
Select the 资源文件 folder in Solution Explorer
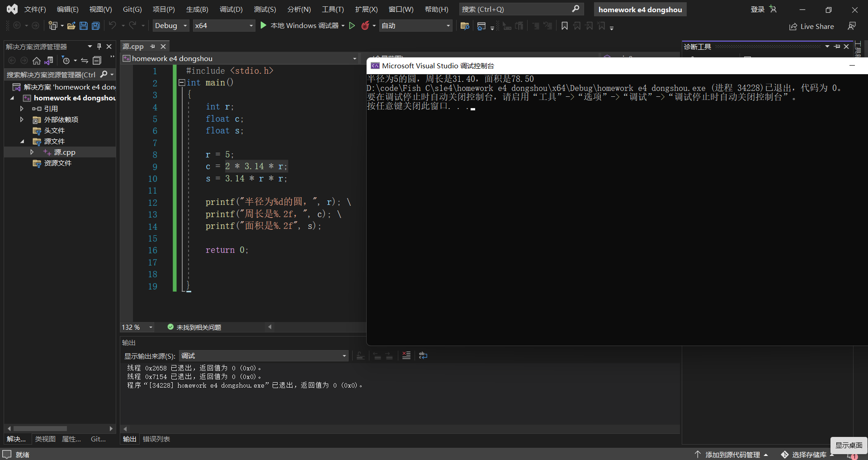[57, 163]
